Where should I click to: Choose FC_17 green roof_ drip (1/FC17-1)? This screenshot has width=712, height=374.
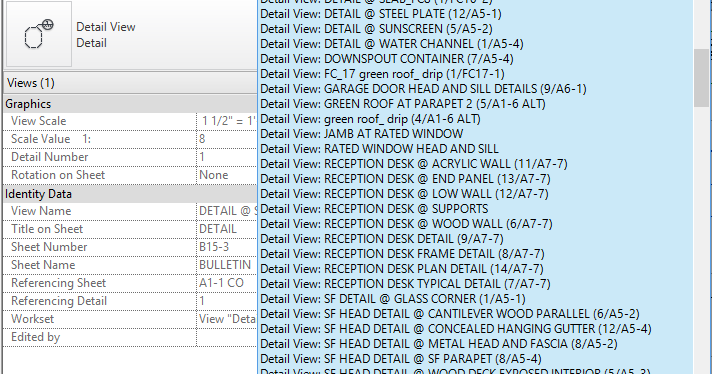[x=382, y=74]
